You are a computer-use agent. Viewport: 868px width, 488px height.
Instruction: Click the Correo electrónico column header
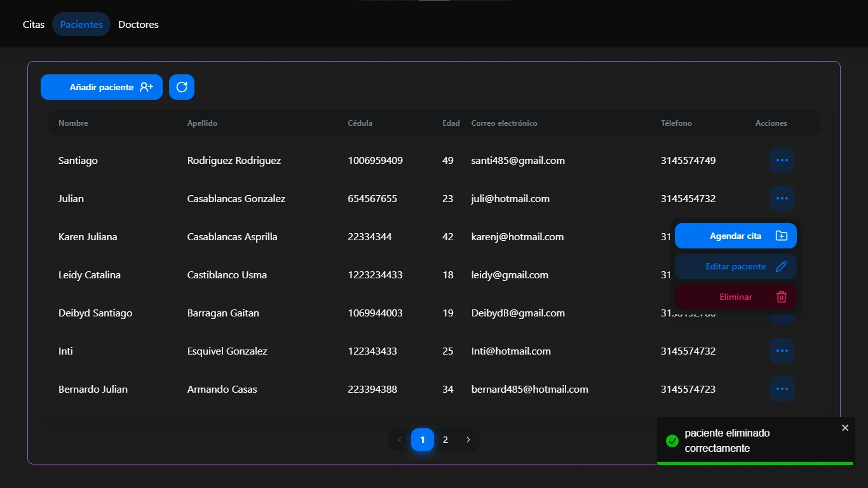pos(505,123)
